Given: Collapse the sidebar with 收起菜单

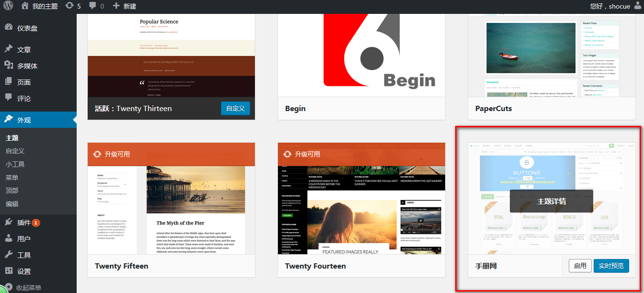Looking at the screenshot, I should pyautogui.click(x=29, y=288).
